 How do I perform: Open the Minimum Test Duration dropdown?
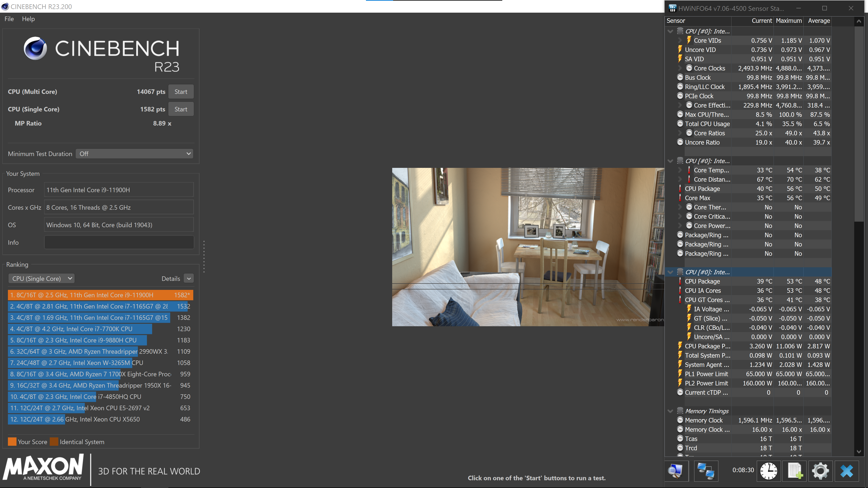(x=134, y=154)
